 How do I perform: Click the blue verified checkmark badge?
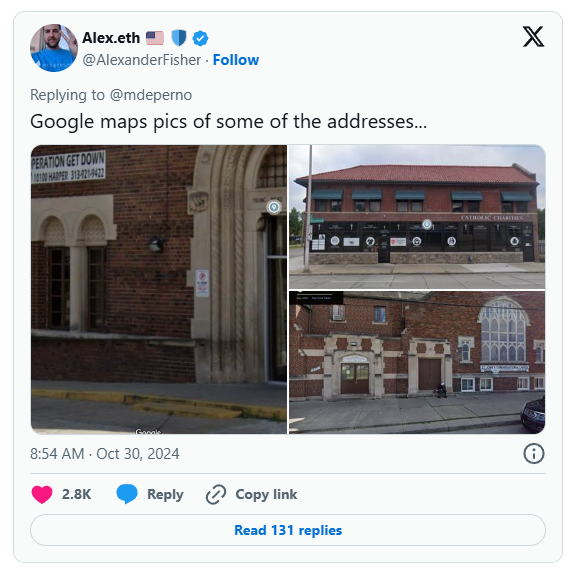(200, 38)
